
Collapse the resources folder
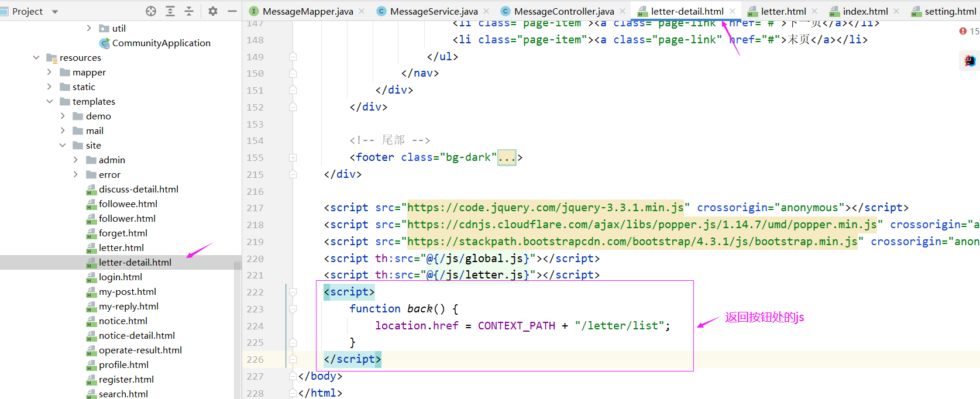(x=36, y=57)
